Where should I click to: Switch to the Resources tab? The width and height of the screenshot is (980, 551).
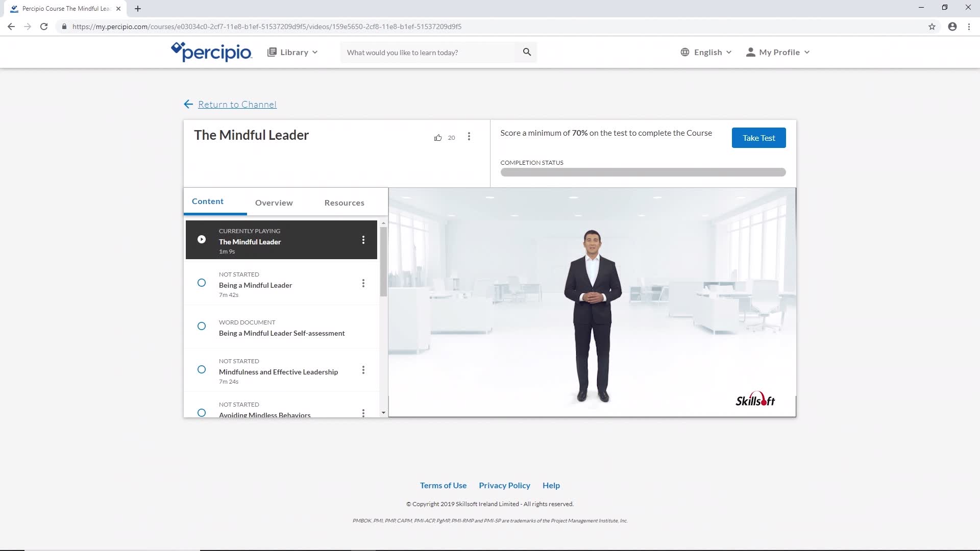click(345, 203)
